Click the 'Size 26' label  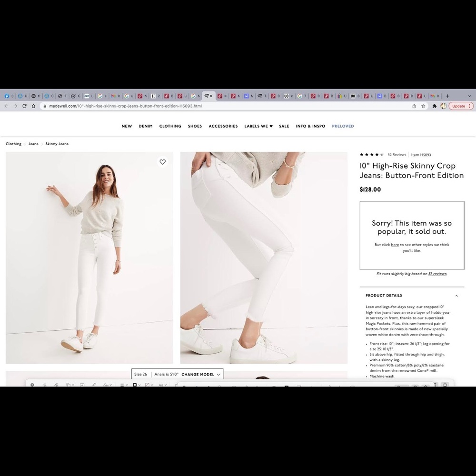click(x=140, y=374)
